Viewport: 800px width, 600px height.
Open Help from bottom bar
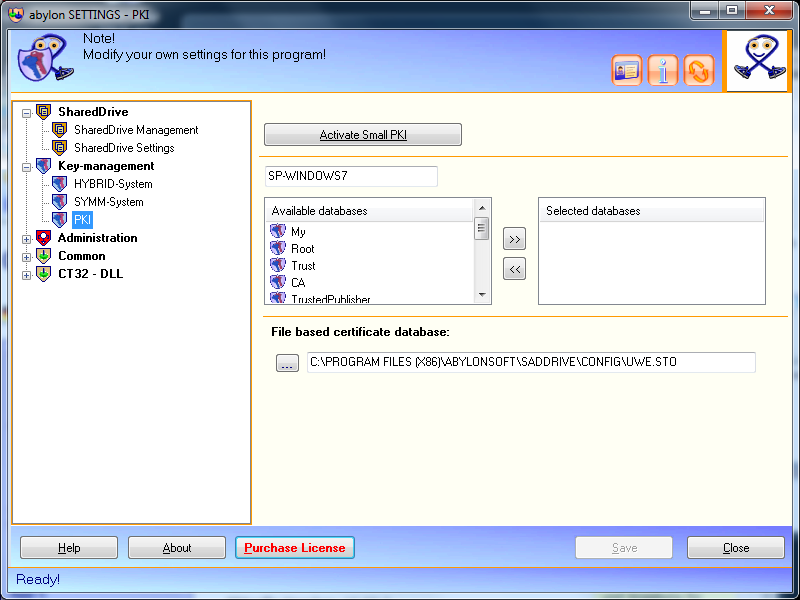(69, 547)
